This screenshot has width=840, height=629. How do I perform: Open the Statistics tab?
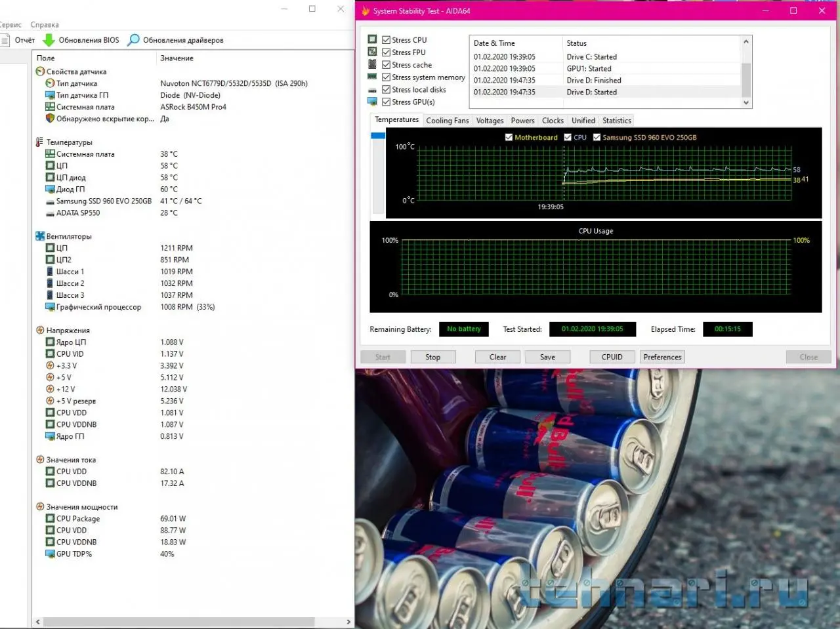[x=617, y=121]
